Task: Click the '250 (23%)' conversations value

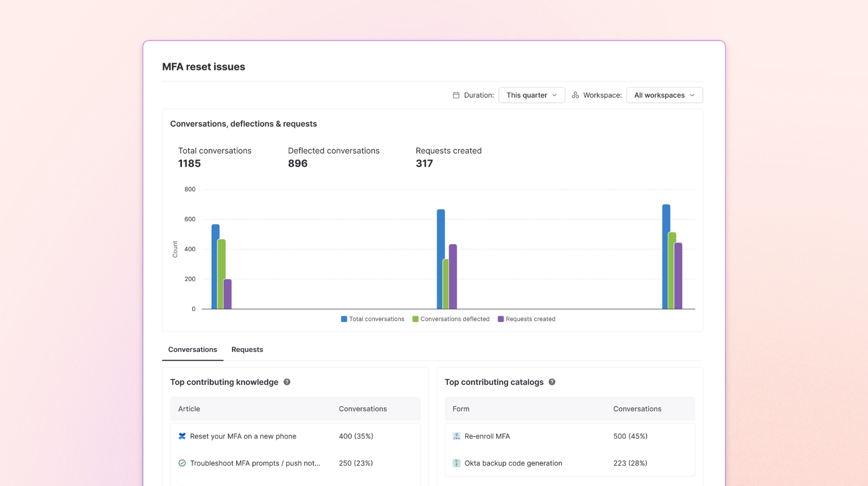Action: tap(356, 463)
